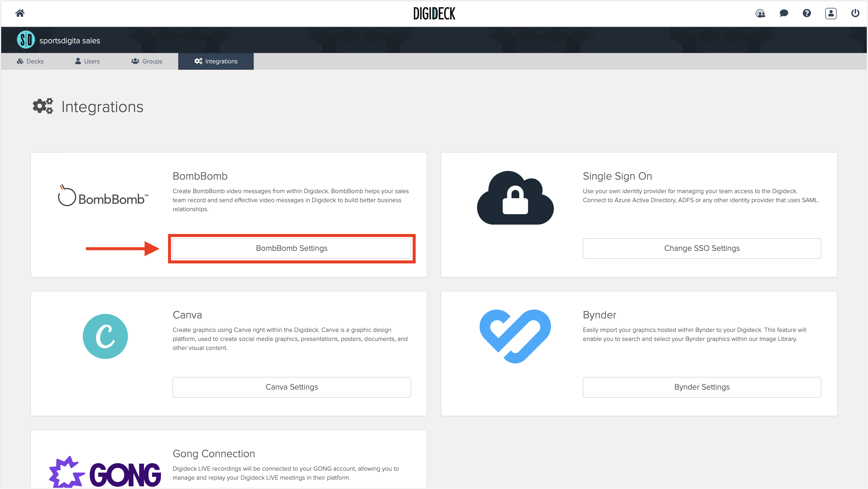Click the BombBomb card title
The height and width of the screenshot is (489, 868).
pyautogui.click(x=200, y=176)
